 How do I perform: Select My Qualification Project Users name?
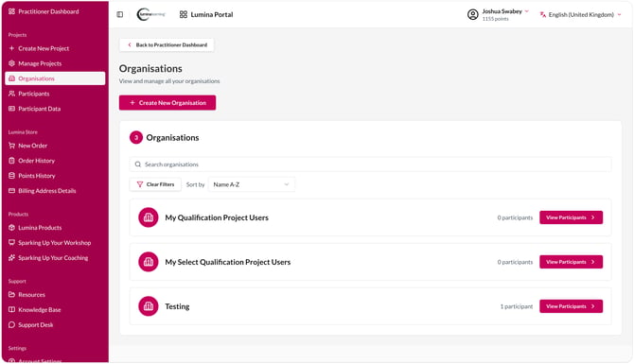pos(217,217)
